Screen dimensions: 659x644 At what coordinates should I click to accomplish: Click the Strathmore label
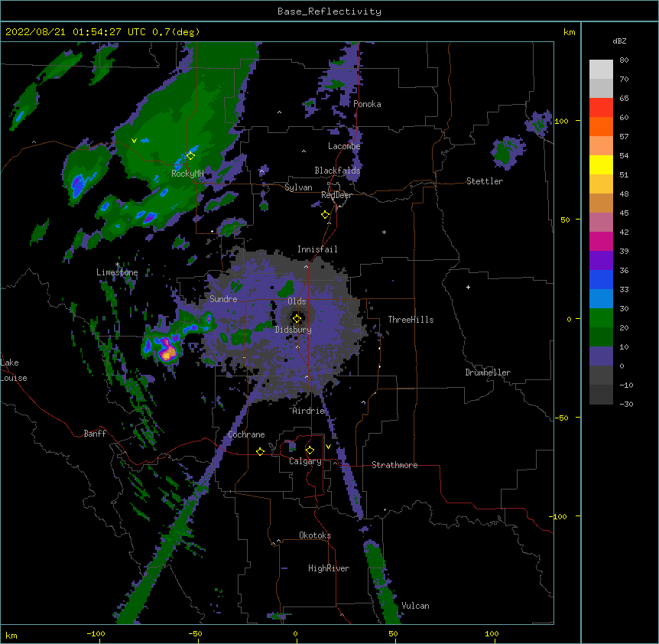click(394, 465)
